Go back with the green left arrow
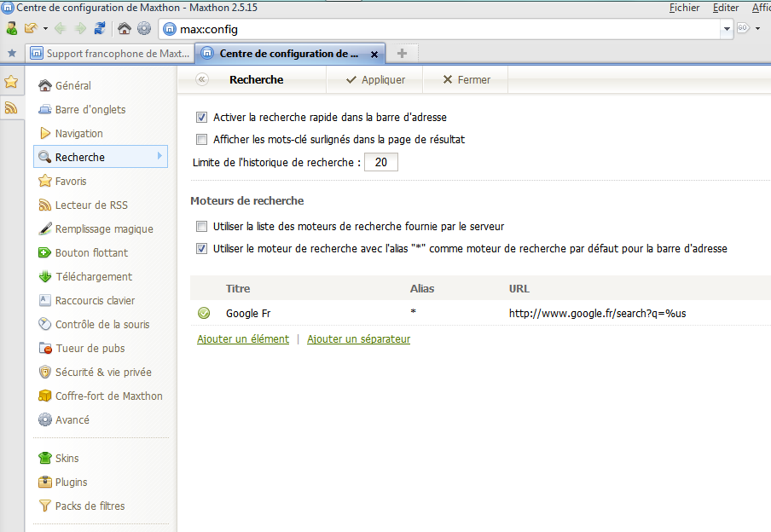 click(61, 28)
